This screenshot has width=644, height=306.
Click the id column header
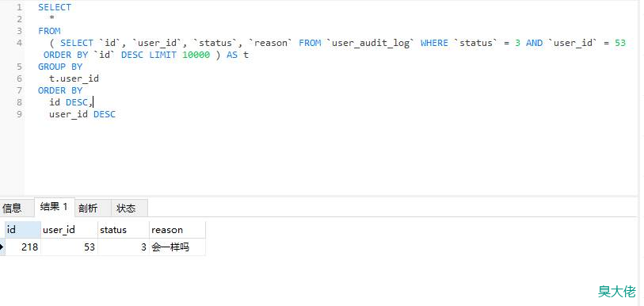pos(23,230)
